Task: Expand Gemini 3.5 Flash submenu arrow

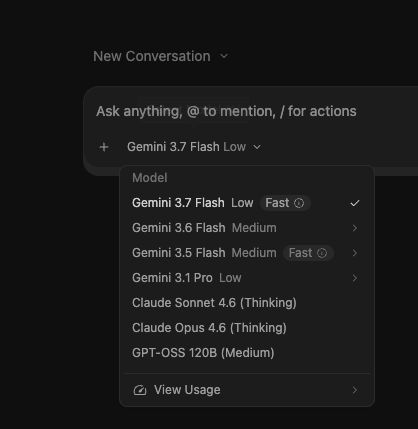Action: coord(355,253)
